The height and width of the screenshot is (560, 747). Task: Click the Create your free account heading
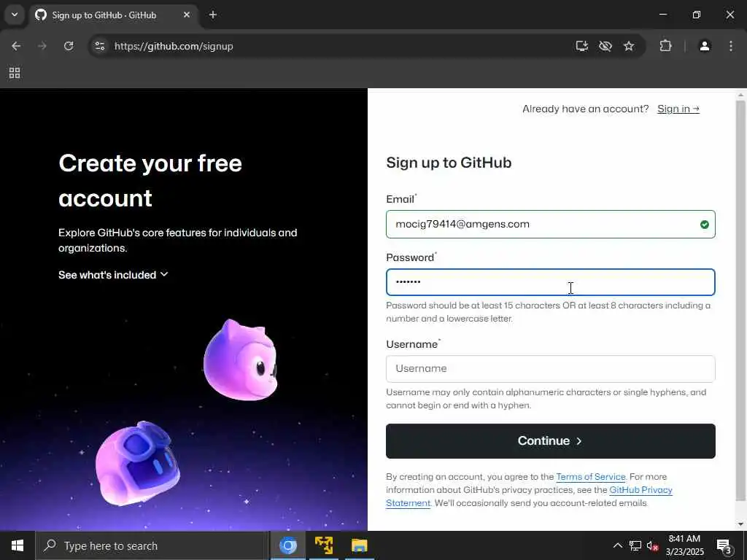150,181
